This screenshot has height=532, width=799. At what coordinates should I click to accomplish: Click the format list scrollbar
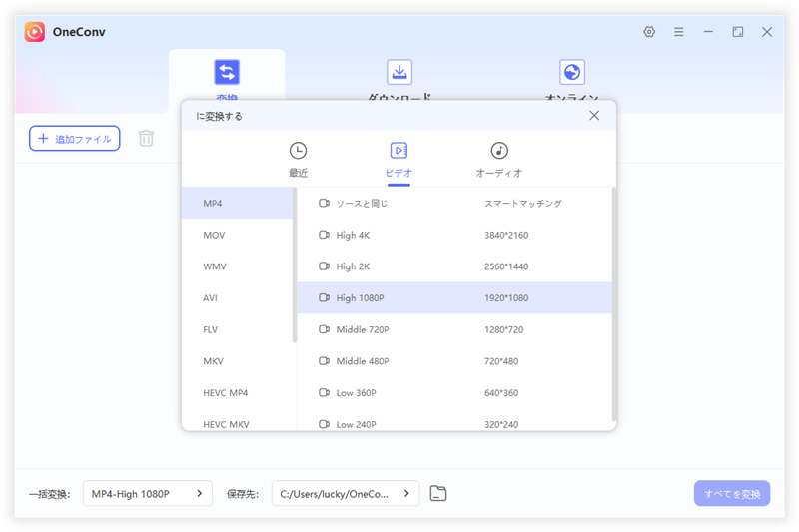click(295, 266)
